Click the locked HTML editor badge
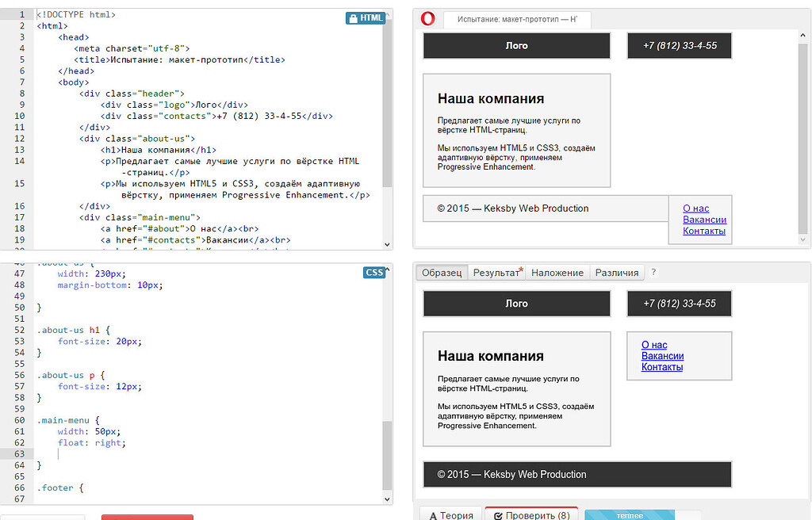 [x=365, y=18]
